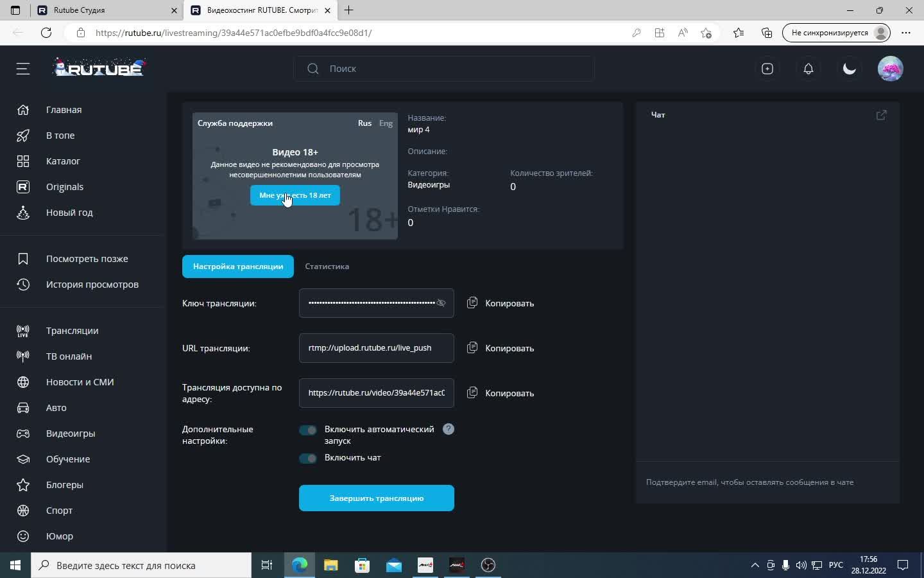
Task: Switch player language to Eng
Action: [x=386, y=123]
